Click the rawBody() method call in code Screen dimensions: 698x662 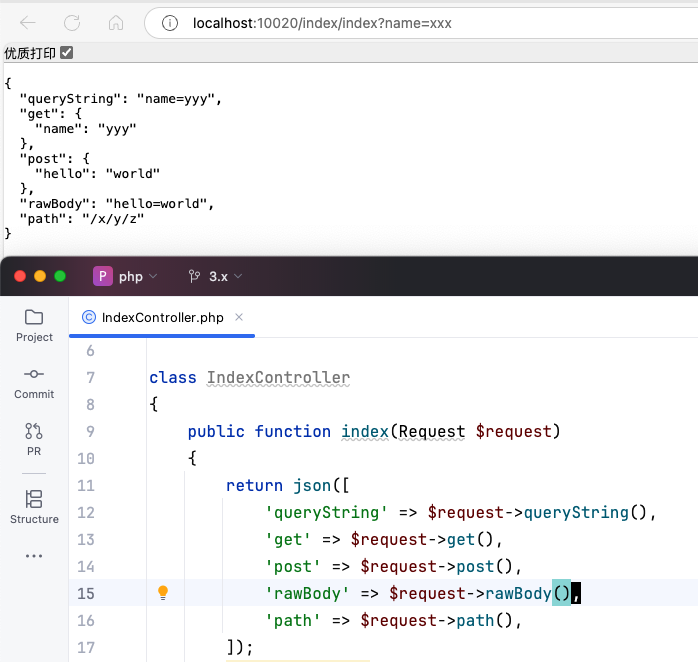(x=528, y=593)
